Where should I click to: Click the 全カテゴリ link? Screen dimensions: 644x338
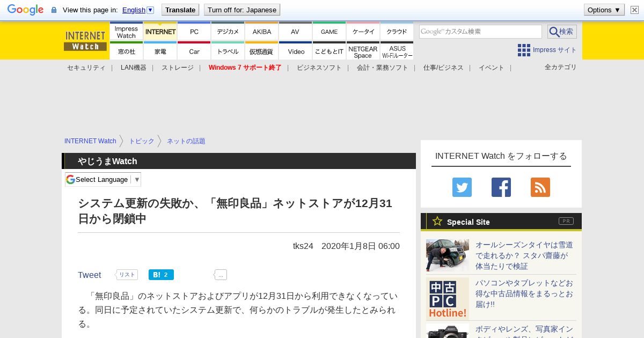[x=561, y=67]
